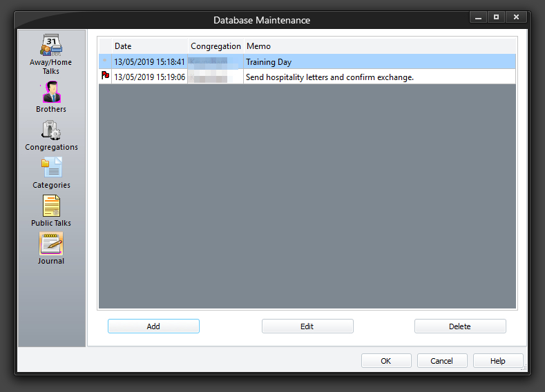Open the Brothers section
The width and height of the screenshot is (545, 392).
click(x=51, y=97)
